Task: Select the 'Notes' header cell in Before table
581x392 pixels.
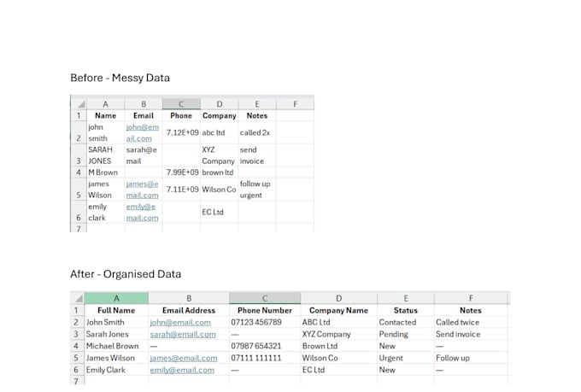Action: pos(257,115)
